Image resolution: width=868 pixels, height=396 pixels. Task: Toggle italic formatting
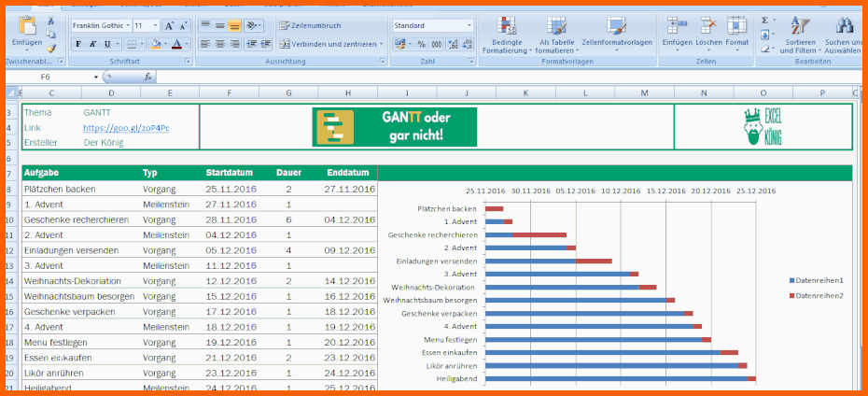pyautogui.click(x=93, y=44)
